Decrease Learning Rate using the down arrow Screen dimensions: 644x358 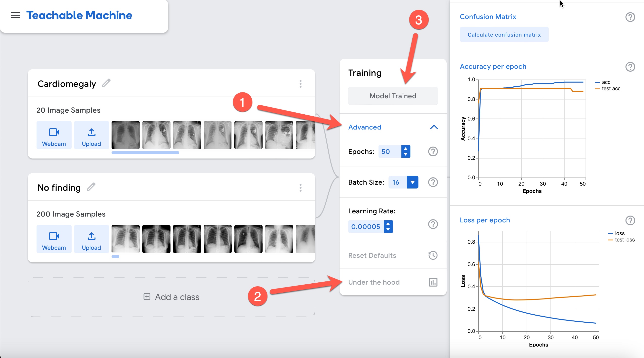coord(388,229)
